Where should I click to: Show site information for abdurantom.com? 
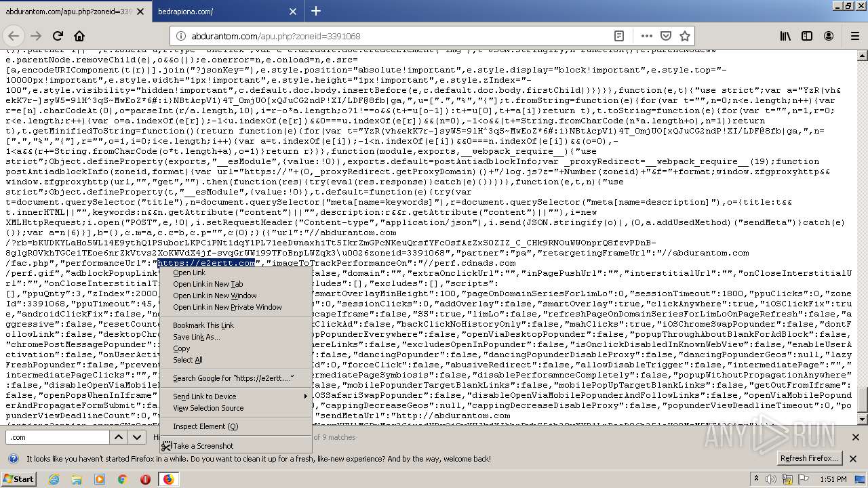(180, 36)
